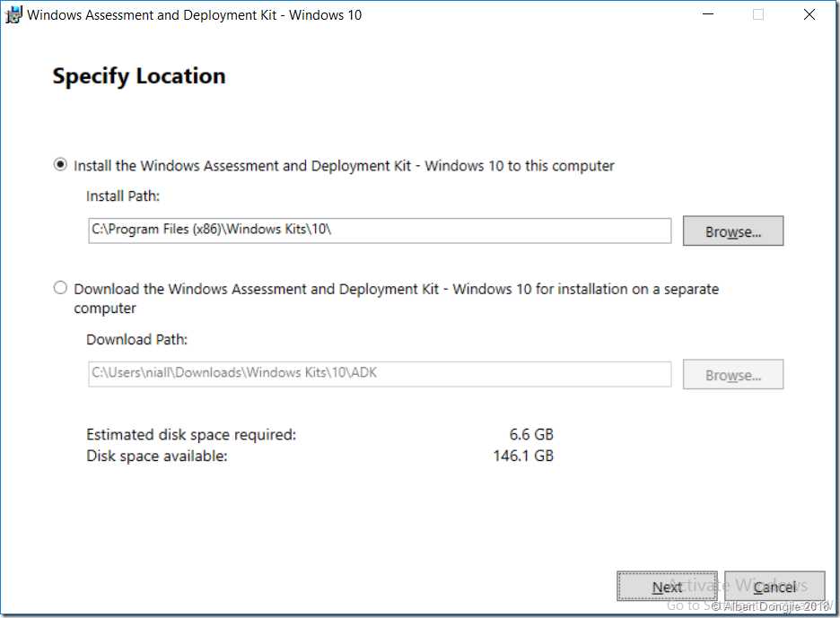Click the 'Specify Location' heading
This screenshot has height=618, width=840.
coord(139,76)
